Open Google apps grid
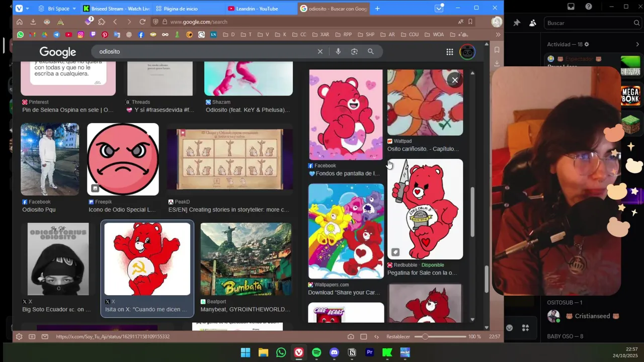The height and width of the screenshot is (362, 644). (450, 52)
